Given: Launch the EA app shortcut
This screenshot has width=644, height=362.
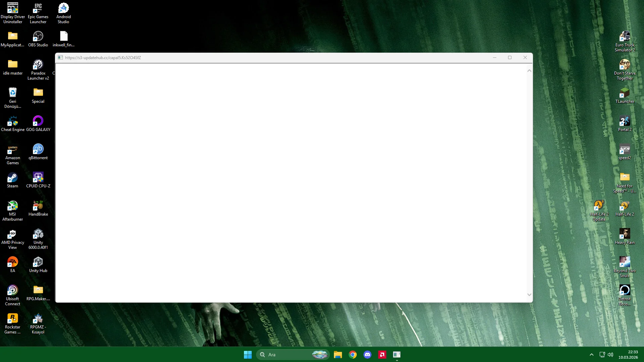Looking at the screenshot, I should [x=13, y=265].
